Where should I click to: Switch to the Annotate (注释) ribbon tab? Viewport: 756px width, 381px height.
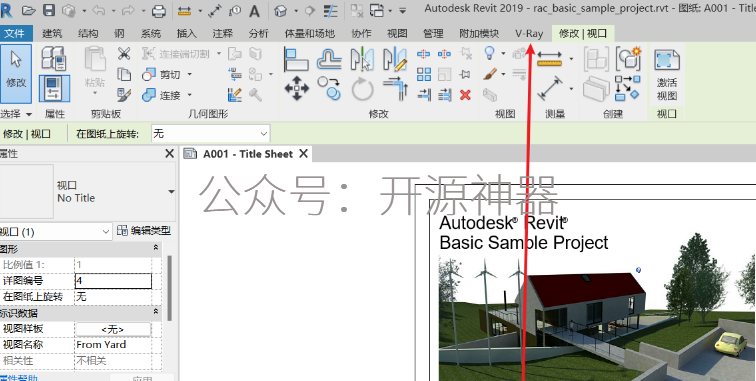[223, 34]
